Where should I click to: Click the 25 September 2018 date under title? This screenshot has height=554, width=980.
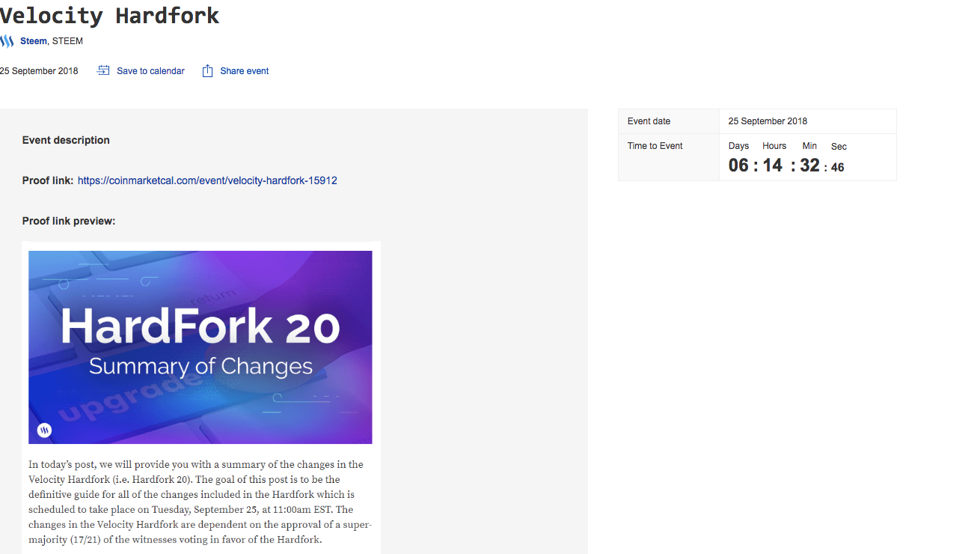pos(39,71)
